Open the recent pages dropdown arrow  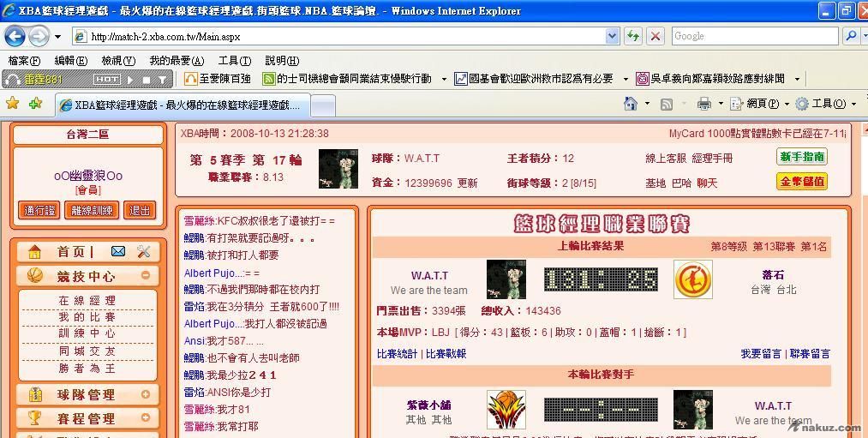pos(57,37)
